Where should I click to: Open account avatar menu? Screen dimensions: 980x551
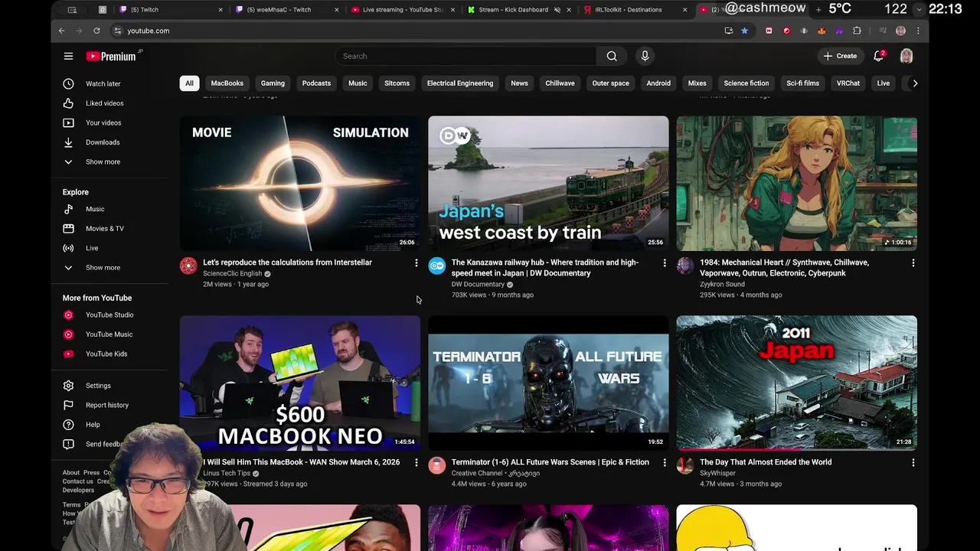pos(906,56)
